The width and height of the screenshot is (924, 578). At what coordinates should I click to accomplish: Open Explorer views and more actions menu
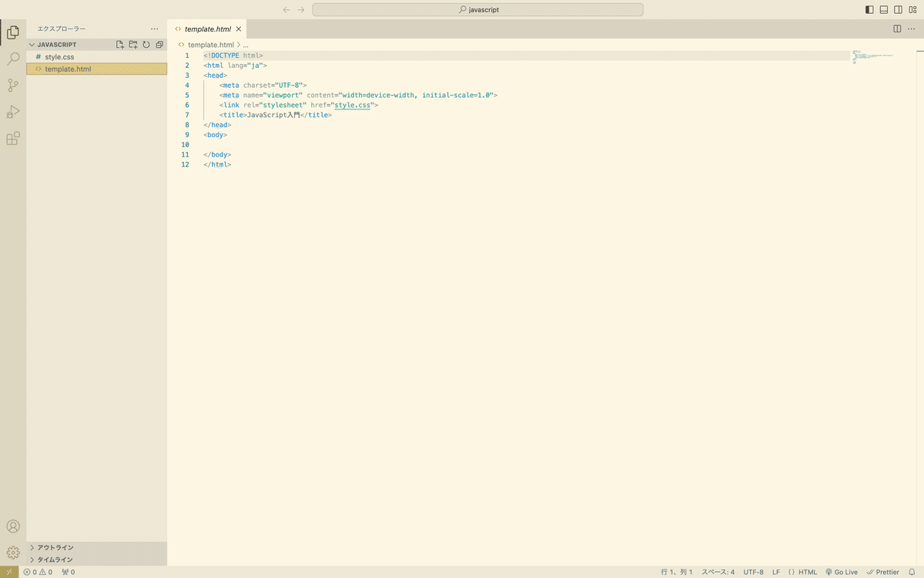pyautogui.click(x=155, y=29)
